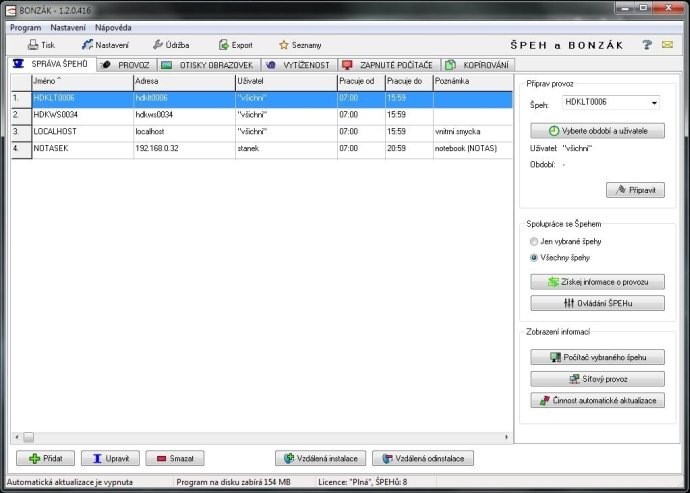Open Nastavení toolbar settings icon
The image size is (690, 493).
[87, 44]
